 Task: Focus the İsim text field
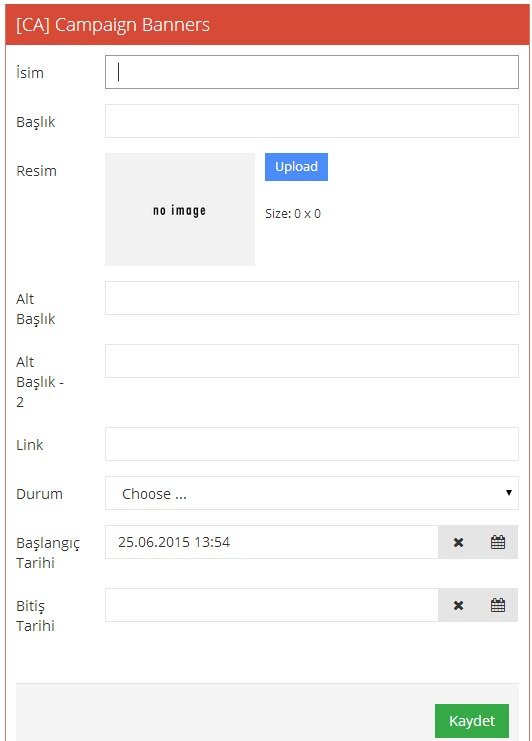(311, 72)
